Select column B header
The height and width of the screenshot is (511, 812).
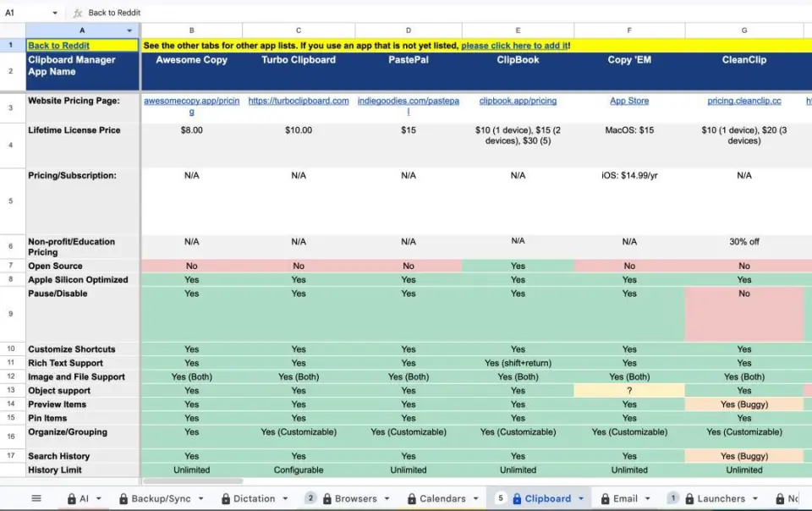pos(192,30)
